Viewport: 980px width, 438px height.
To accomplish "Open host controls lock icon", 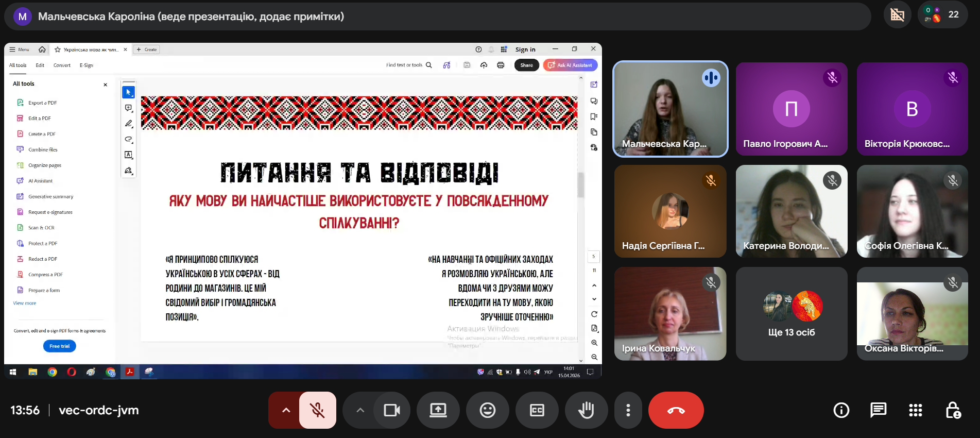I will [x=952, y=410].
